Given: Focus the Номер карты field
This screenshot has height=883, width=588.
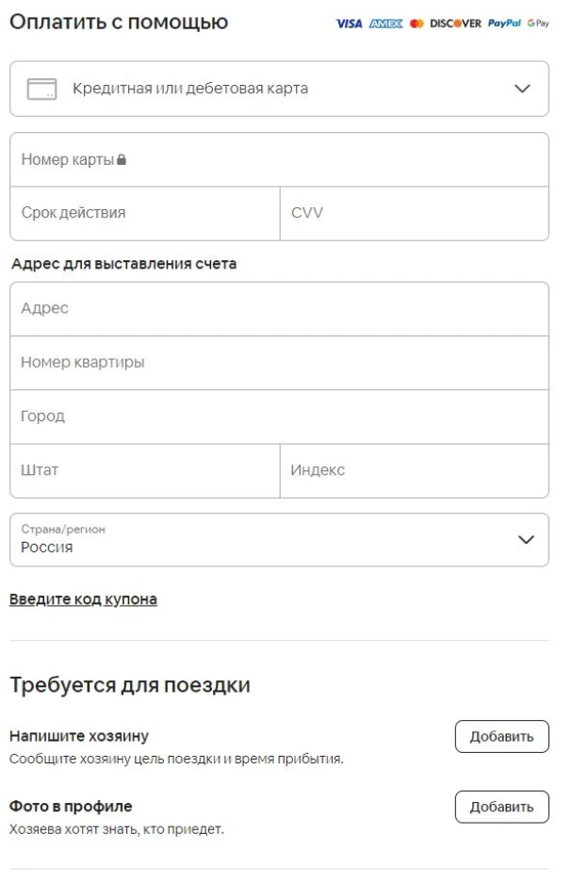Looking at the screenshot, I should 279,160.
